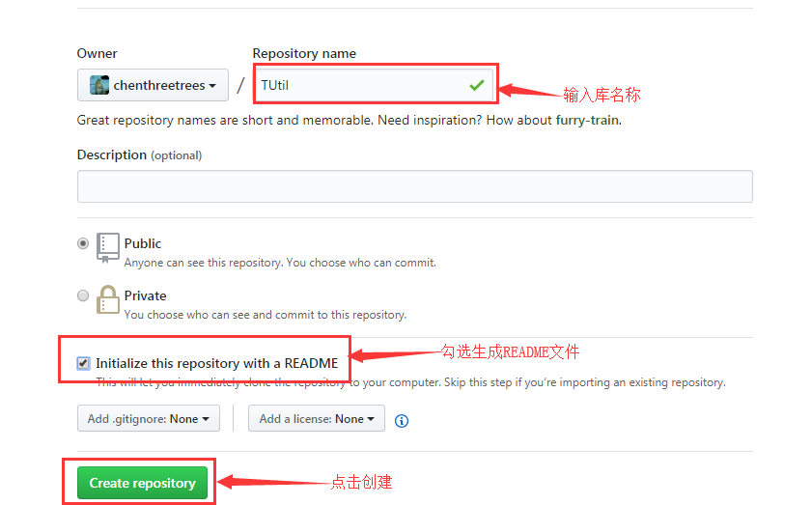Expand the Add .gitignore dropdown

pyautogui.click(x=149, y=419)
